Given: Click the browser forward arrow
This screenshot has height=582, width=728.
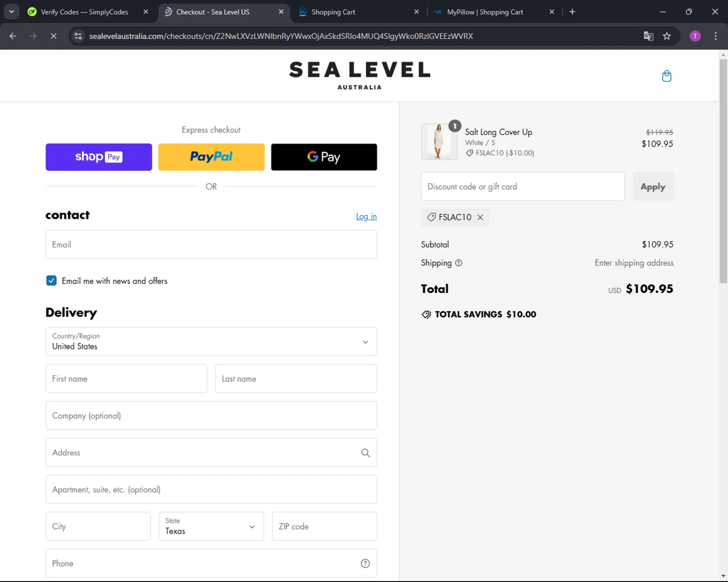Looking at the screenshot, I should 33,36.
